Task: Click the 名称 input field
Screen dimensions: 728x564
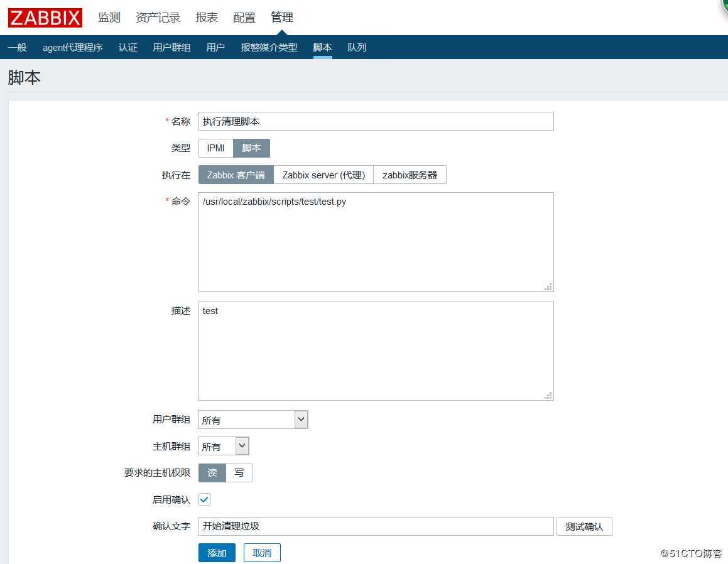Action: click(376, 121)
